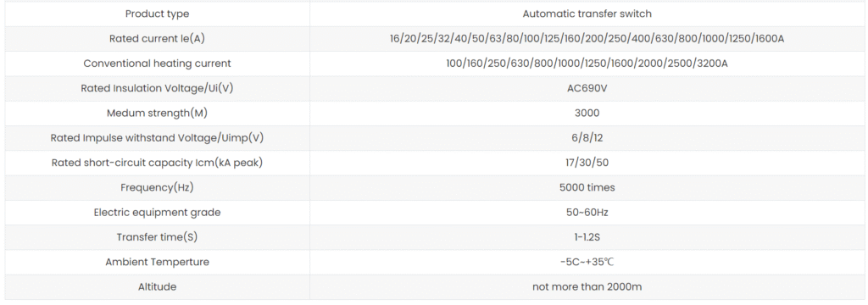868x305 pixels.
Task: Click the Medum strength(M) label
Action: pos(157,113)
